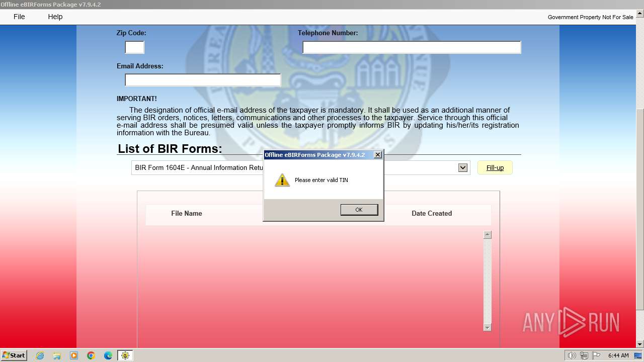Image resolution: width=644 pixels, height=362 pixels.
Task: Click the List of BIR Forms heading
Action: point(170,148)
